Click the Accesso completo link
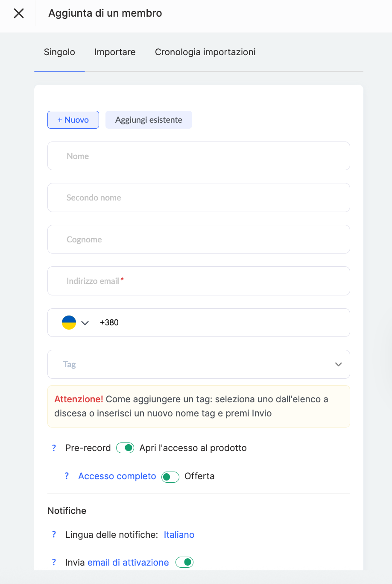Viewport: 392px width, 584px height. [117, 476]
